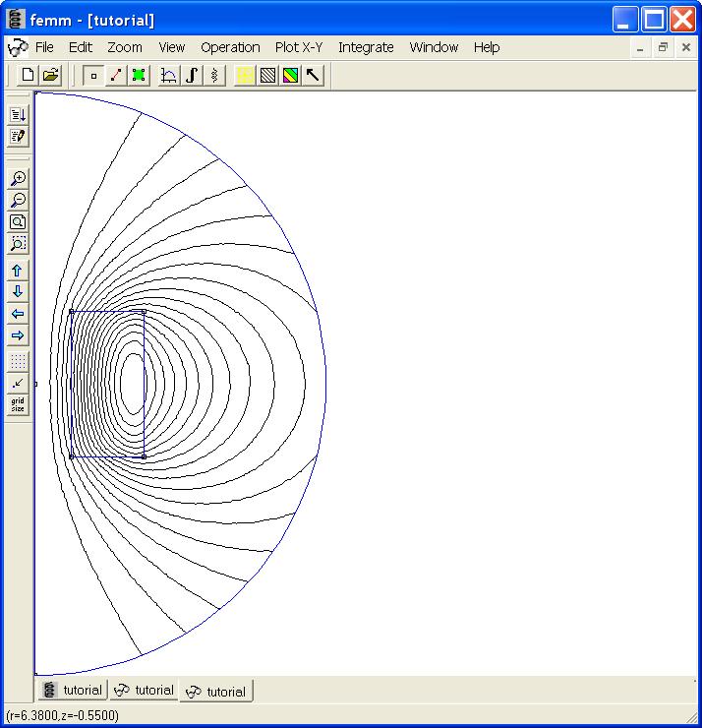Click the femm application icon in title bar
Viewport: 702px width, 728px height.
click(x=16, y=20)
